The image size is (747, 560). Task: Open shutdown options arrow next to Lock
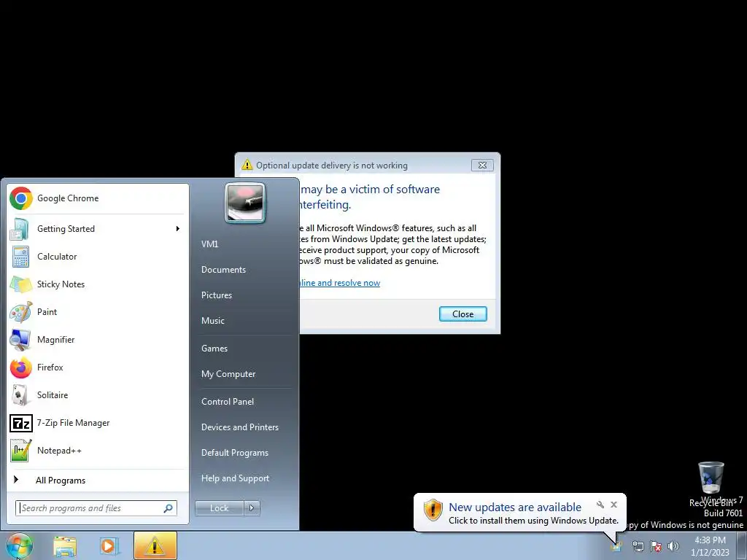pos(252,508)
